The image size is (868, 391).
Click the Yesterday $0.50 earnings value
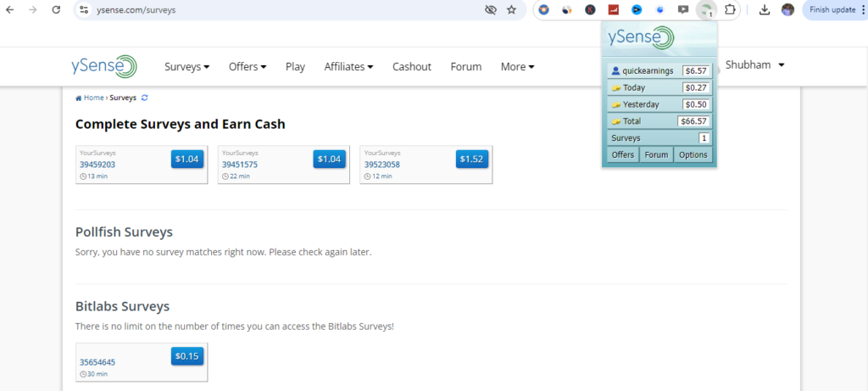(696, 104)
